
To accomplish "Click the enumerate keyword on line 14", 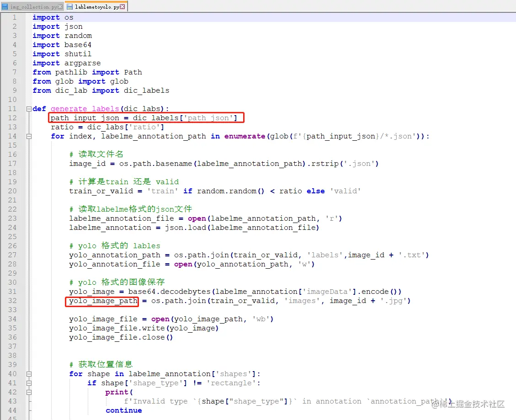I will point(245,136).
